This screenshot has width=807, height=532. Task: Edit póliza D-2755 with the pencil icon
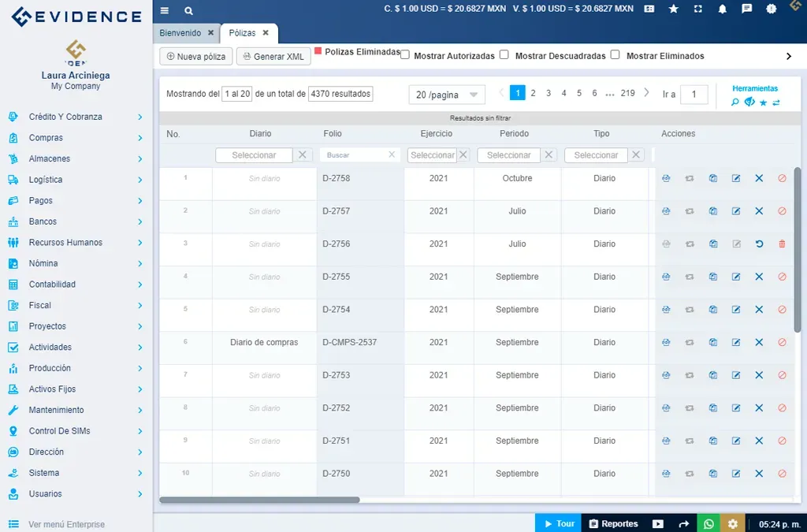coord(736,277)
